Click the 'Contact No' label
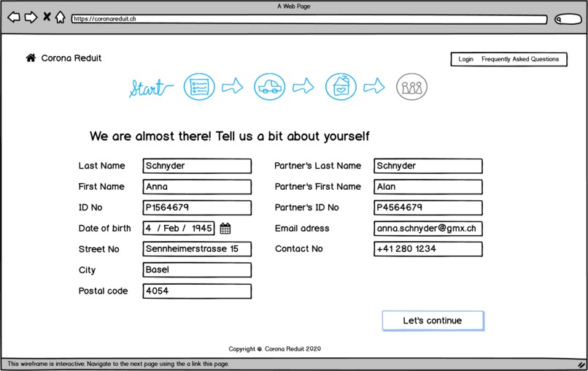The image size is (588, 371). point(299,248)
